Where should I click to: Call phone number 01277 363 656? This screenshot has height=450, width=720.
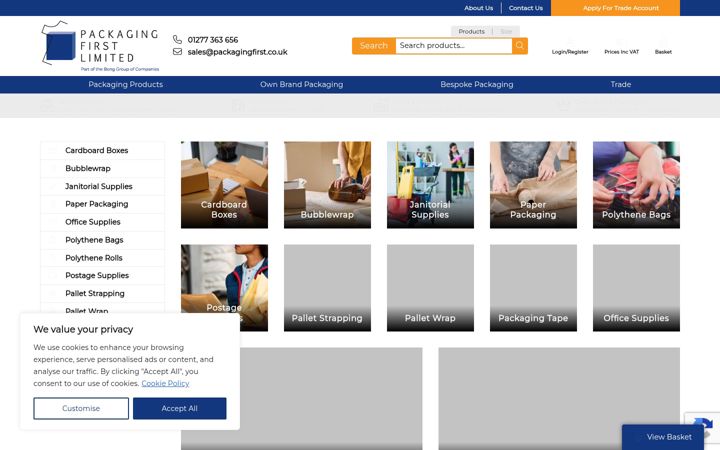click(x=213, y=40)
